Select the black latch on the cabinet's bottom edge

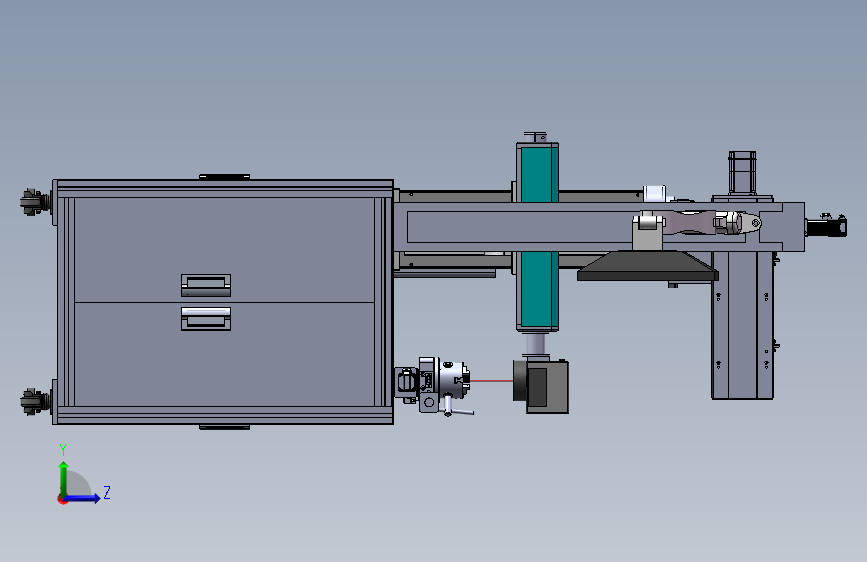(x=224, y=427)
